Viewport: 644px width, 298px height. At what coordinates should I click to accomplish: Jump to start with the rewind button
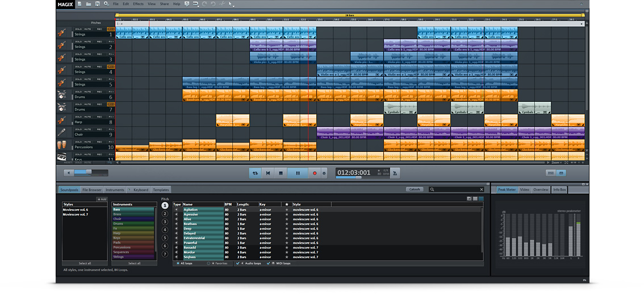(268, 173)
